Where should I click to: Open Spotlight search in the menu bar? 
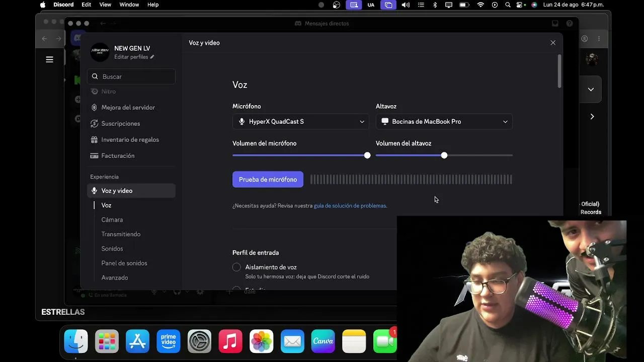(508, 5)
